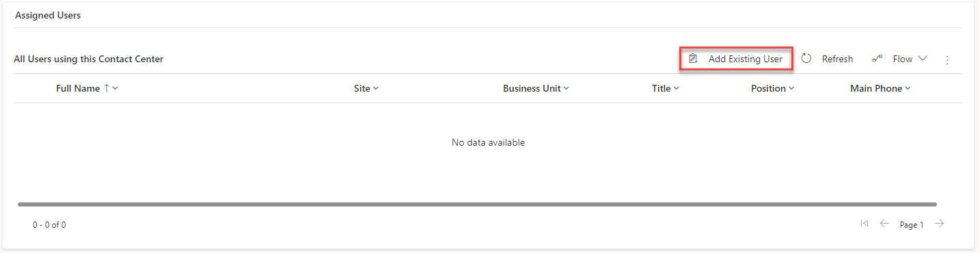980x253 pixels.
Task: Click the Refresh button label
Action: point(837,59)
